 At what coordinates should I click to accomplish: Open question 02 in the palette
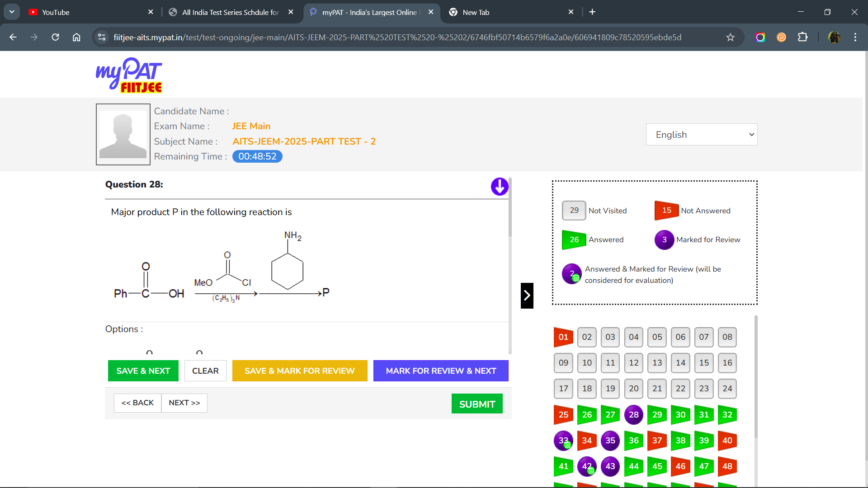(587, 337)
